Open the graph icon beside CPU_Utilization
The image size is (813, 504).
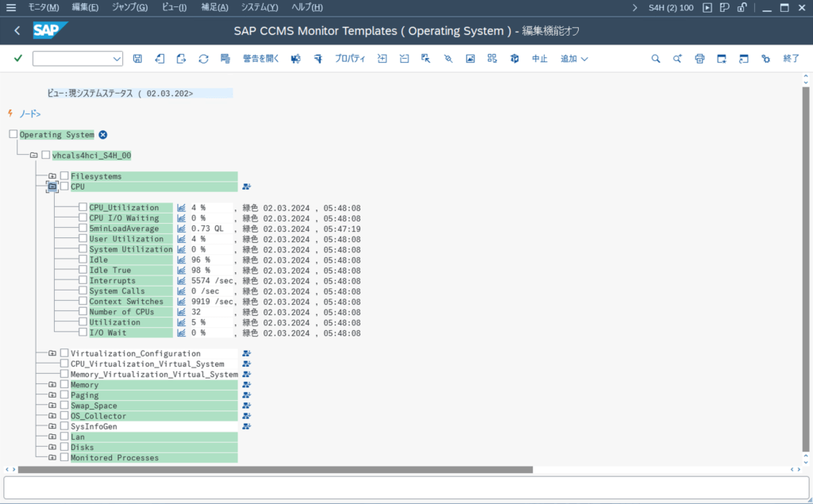[181, 208]
